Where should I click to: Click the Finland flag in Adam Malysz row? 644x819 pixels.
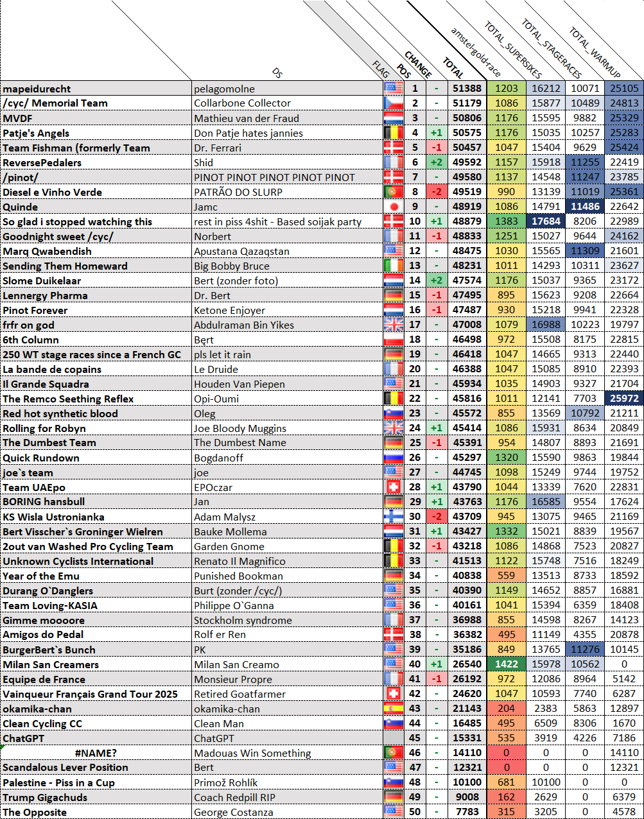[x=393, y=517]
